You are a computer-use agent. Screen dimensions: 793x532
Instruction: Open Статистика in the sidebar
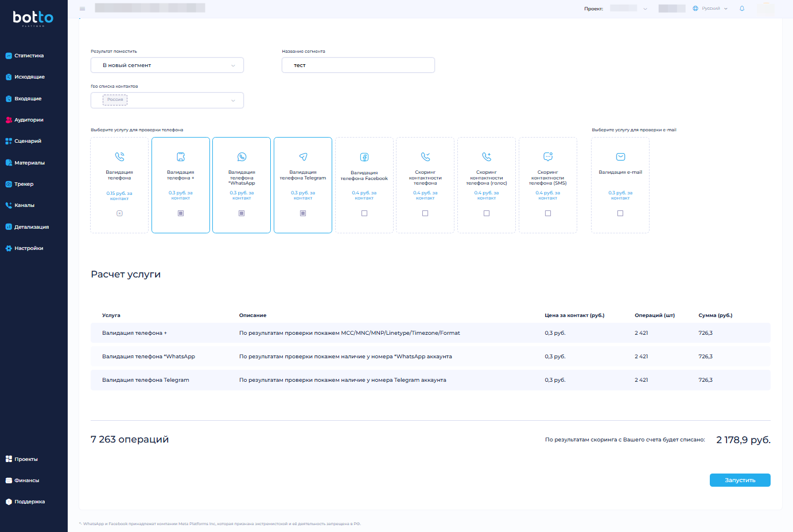click(29, 56)
